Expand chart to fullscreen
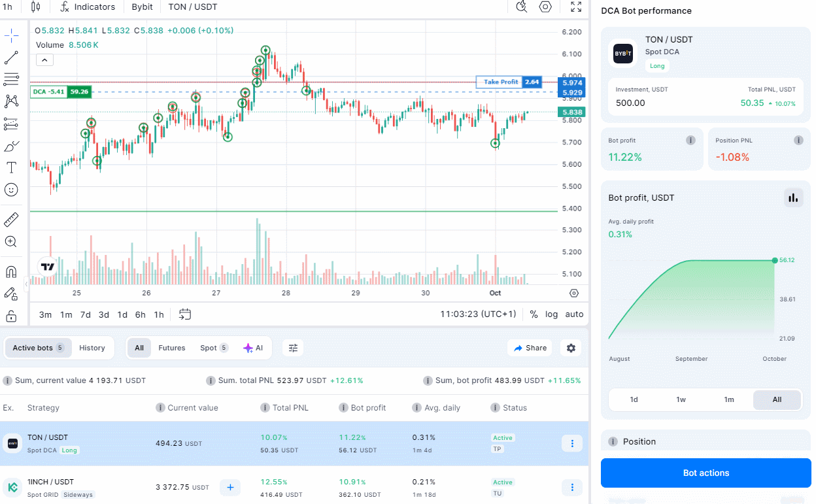 pos(575,7)
